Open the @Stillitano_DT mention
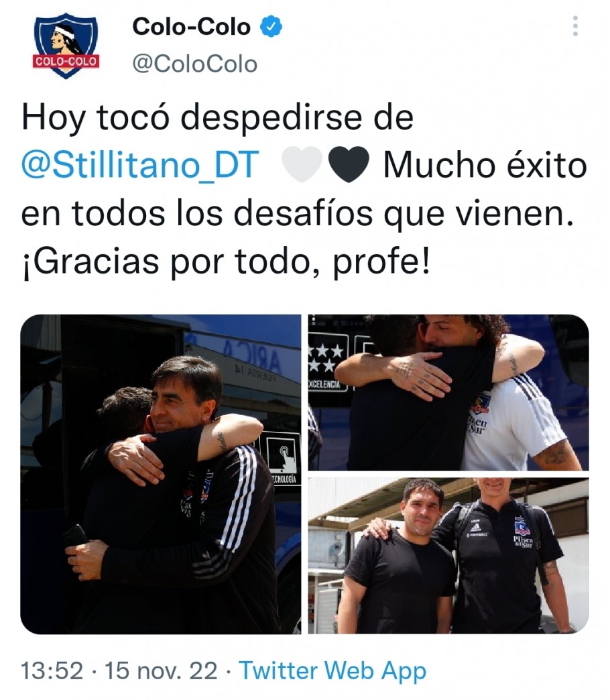This screenshot has width=610, height=700. coord(140,165)
